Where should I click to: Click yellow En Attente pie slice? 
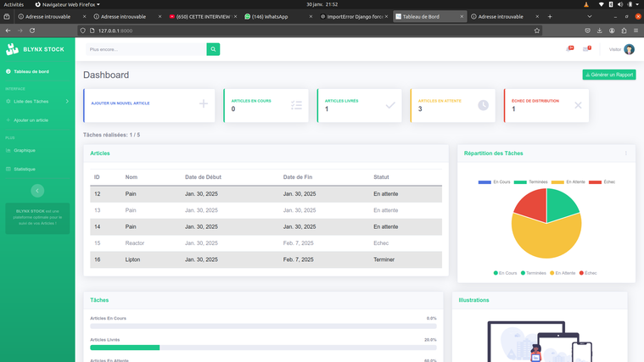click(x=546, y=240)
